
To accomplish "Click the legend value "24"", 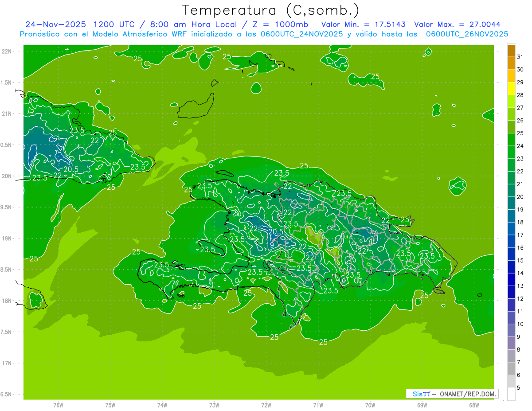I will (520, 146).
